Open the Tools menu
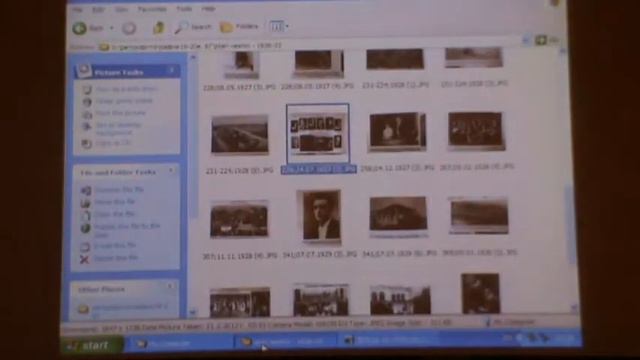The height and width of the screenshot is (360, 640). click(x=184, y=9)
